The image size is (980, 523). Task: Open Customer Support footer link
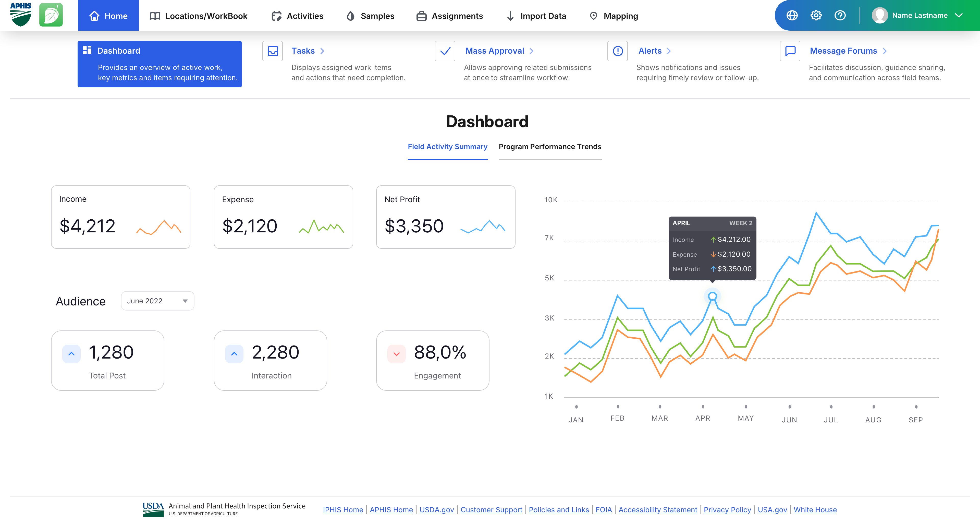click(491, 510)
